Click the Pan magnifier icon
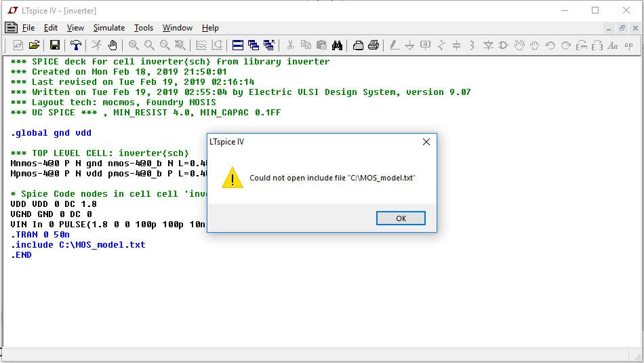This screenshot has width=644, height=363. click(x=149, y=45)
